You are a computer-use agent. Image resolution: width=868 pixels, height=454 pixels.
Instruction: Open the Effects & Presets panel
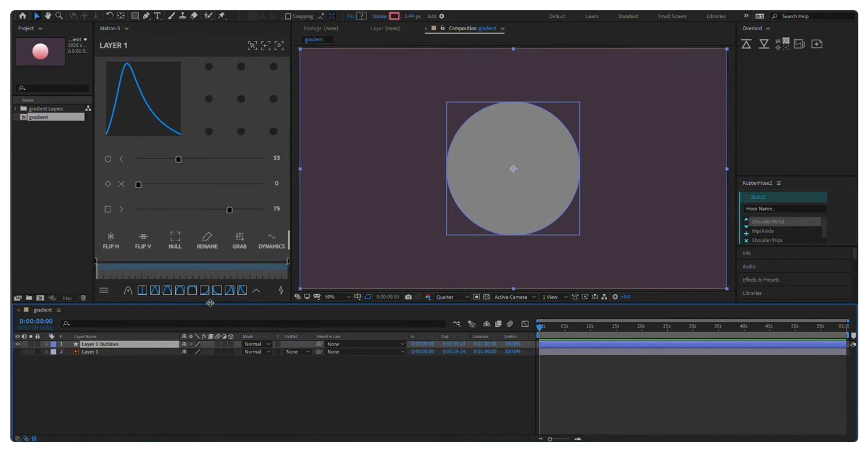761,280
